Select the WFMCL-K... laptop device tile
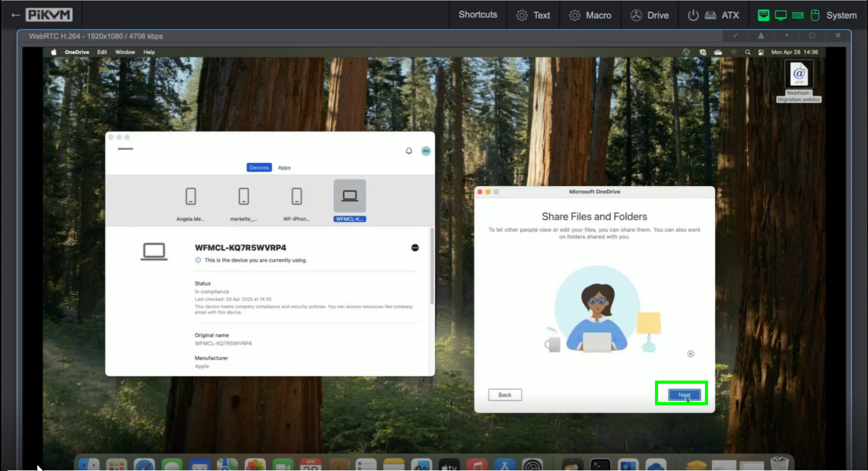Viewport: 868px width, 471px height. [350, 201]
